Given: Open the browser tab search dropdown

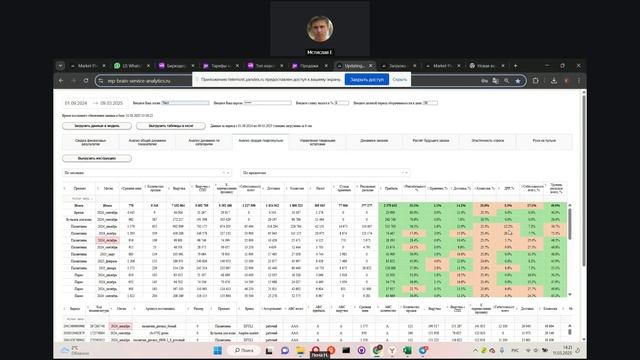Looking at the screenshot, I should (x=60, y=66).
